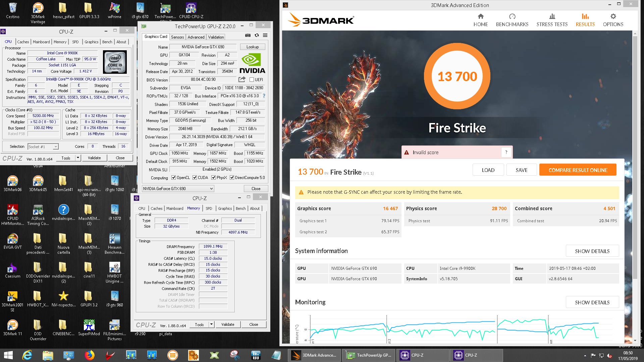Toggle OpenCL checkbox in GPU-Z
The image size is (644, 362).
(173, 178)
